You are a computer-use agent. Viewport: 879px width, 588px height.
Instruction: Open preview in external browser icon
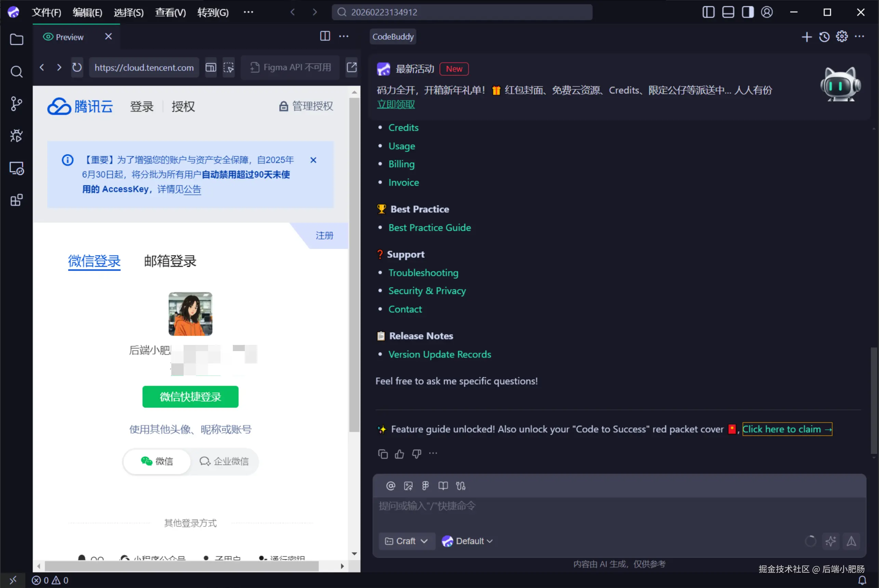pos(351,67)
